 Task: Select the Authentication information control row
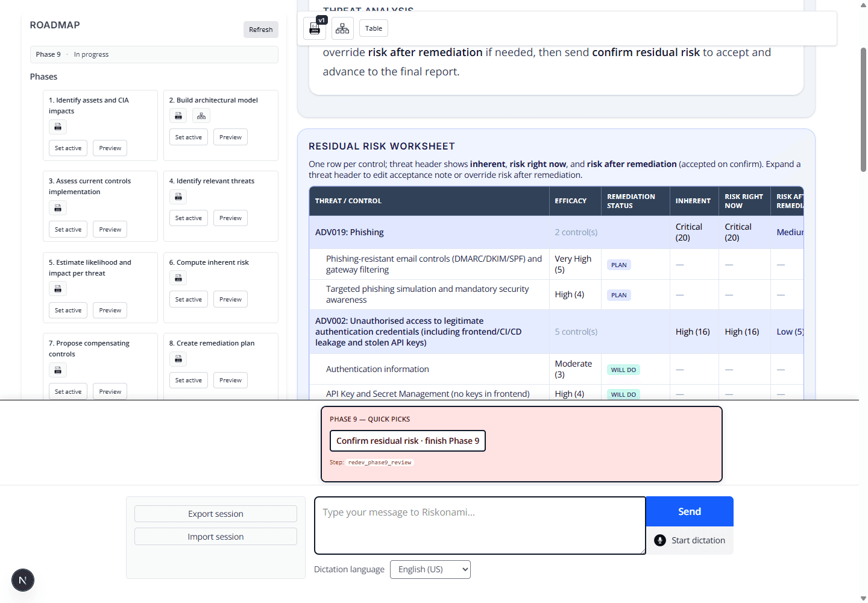556,369
